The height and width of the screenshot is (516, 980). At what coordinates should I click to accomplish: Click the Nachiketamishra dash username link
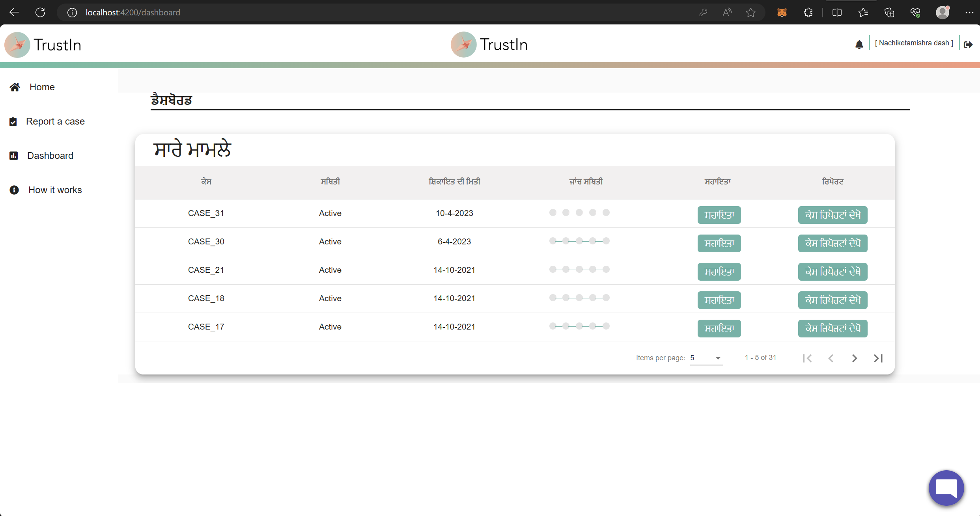point(914,43)
